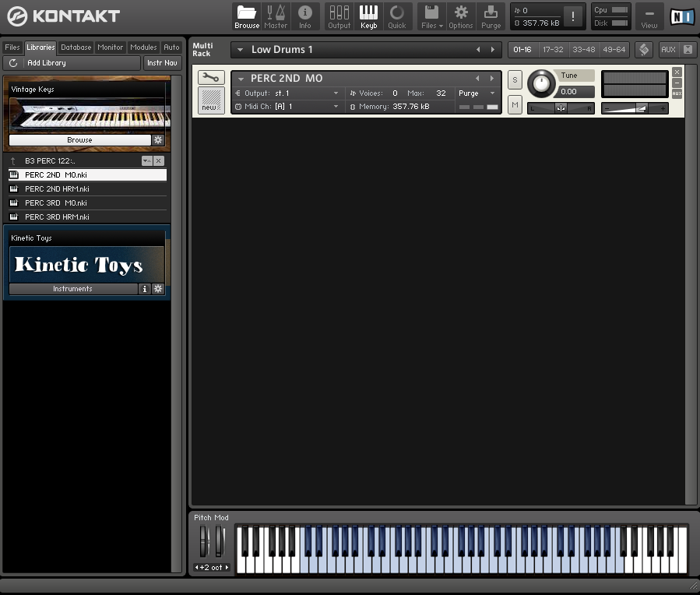Toggle the AUX sends view
700x595 pixels.
[x=668, y=50]
